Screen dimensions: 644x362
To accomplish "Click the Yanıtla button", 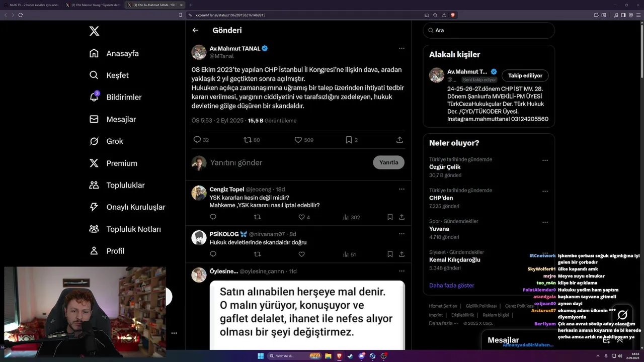I will click(388, 162).
